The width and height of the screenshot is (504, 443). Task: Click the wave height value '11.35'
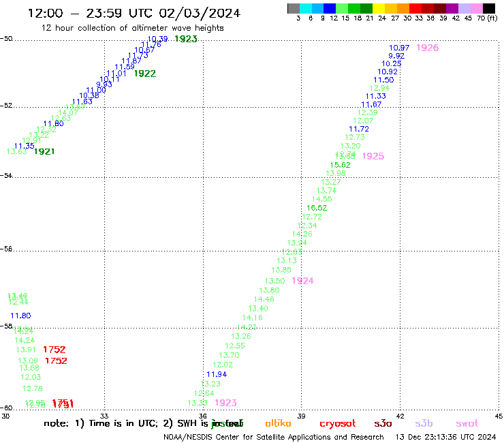pos(25,146)
